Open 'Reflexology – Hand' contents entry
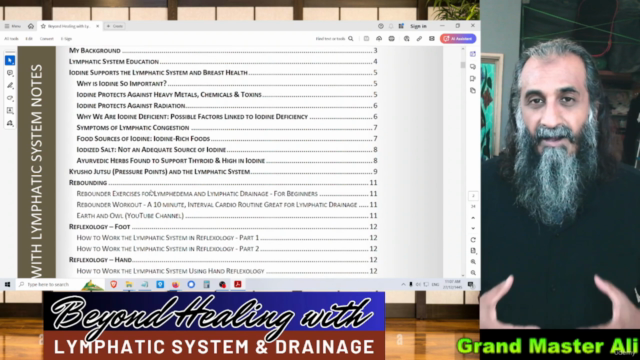Viewport: 640px width, 360px height. [x=223, y=260]
